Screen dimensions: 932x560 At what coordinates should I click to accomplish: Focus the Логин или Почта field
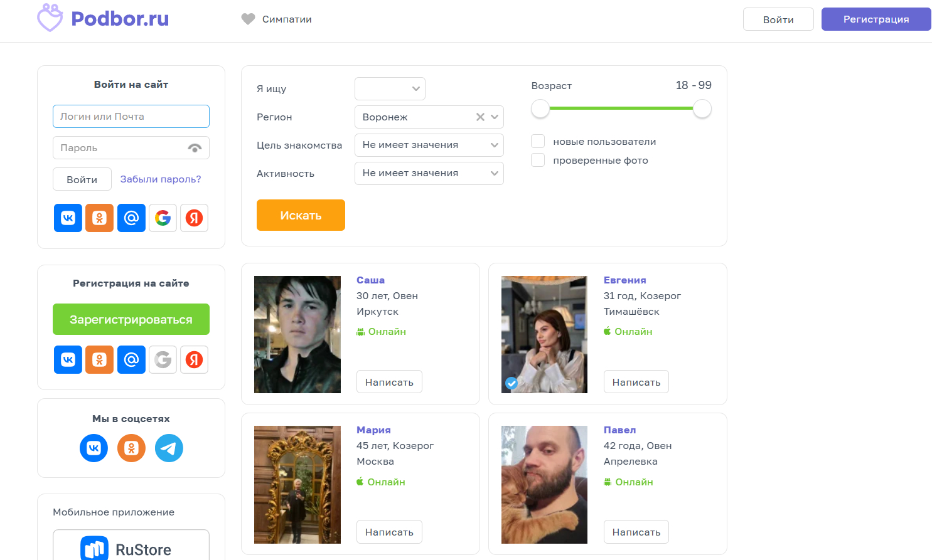pyautogui.click(x=131, y=117)
